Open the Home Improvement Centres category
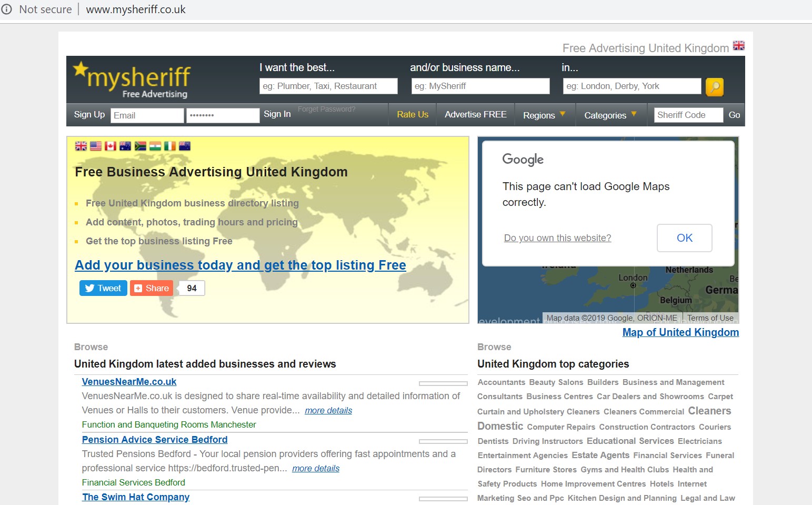812x505 pixels. coord(593,484)
